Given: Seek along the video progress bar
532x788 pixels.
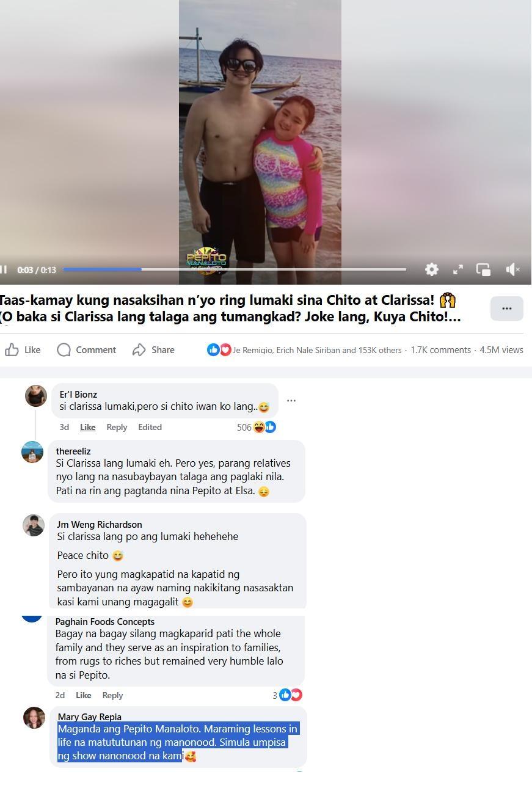Looking at the screenshot, I should click(235, 269).
